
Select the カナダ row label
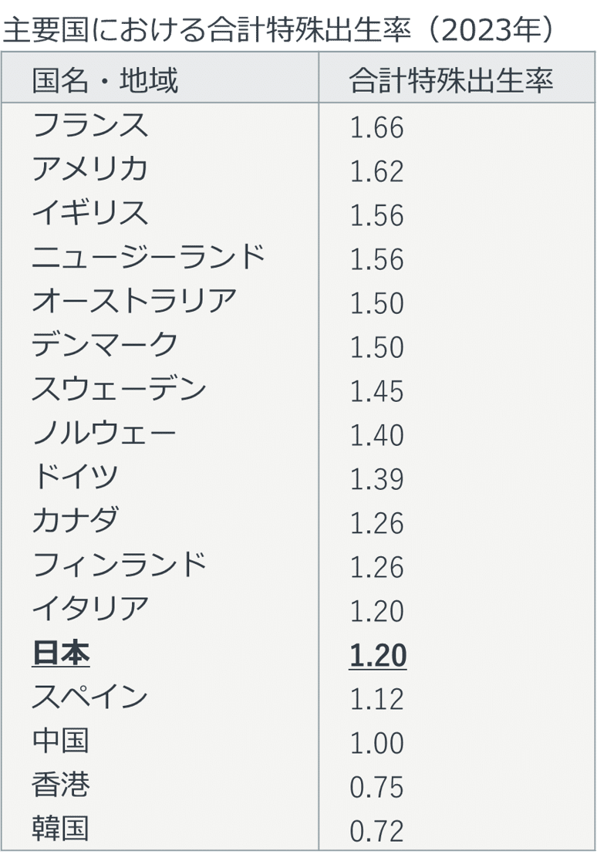[76, 520]
